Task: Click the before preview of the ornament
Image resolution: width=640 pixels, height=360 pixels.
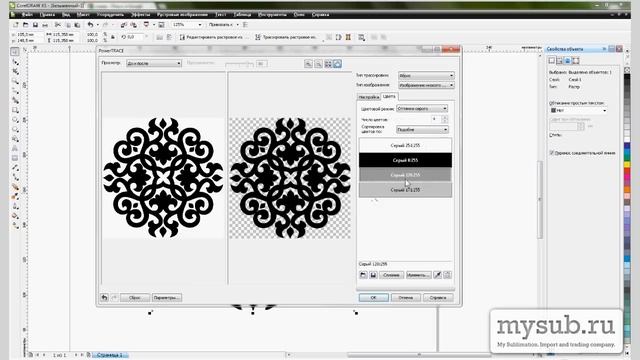Action: coord(163,178)
